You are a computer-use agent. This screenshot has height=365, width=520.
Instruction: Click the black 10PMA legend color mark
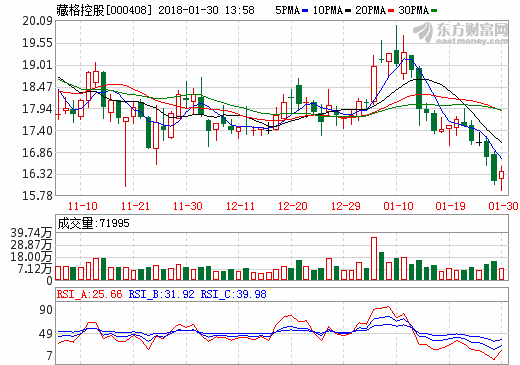point(348,11)
